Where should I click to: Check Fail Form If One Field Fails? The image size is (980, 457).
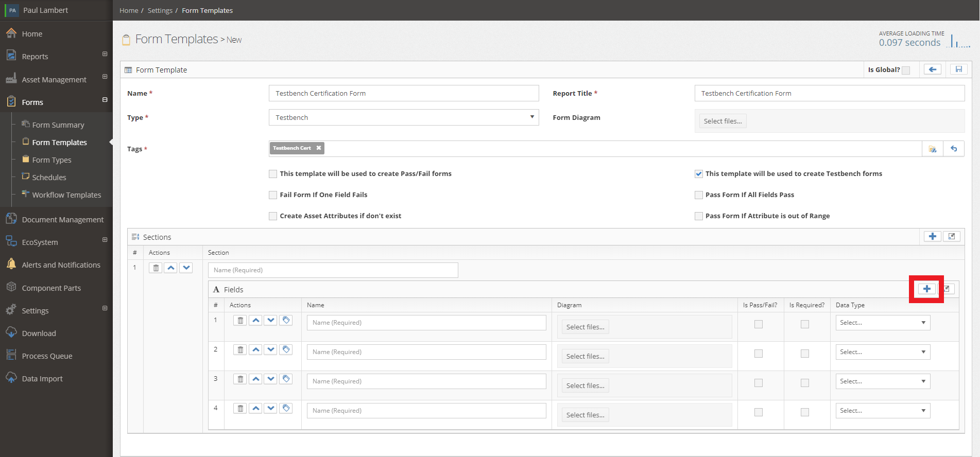(273, 195)
